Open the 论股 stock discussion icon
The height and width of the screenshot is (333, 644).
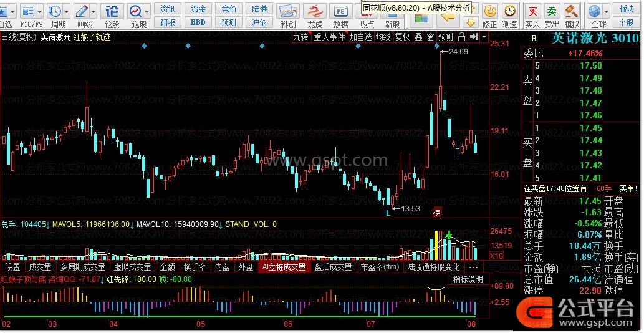112,11
